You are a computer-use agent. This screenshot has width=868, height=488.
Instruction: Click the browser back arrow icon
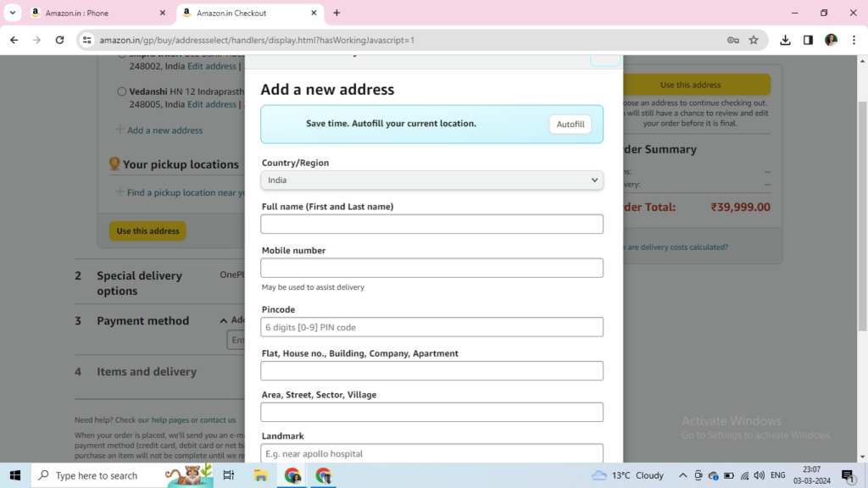[x=14, y=40]
